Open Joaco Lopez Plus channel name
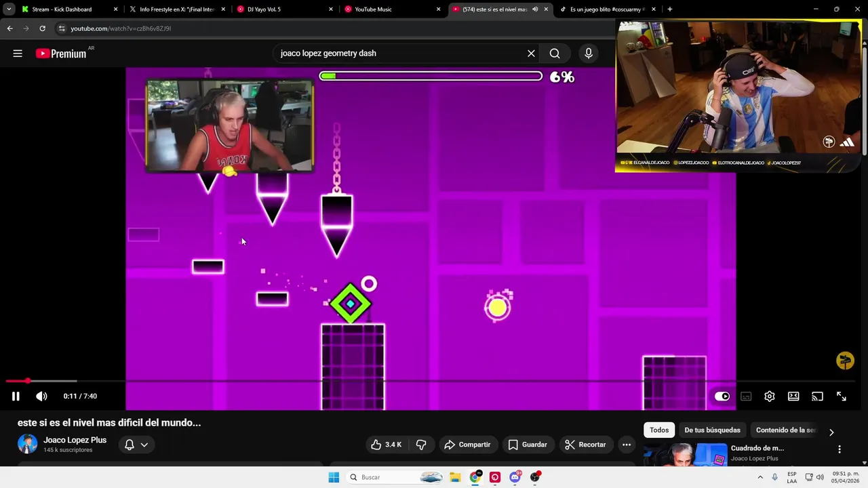Screen dimensions: 868x488 click(75, 440)
